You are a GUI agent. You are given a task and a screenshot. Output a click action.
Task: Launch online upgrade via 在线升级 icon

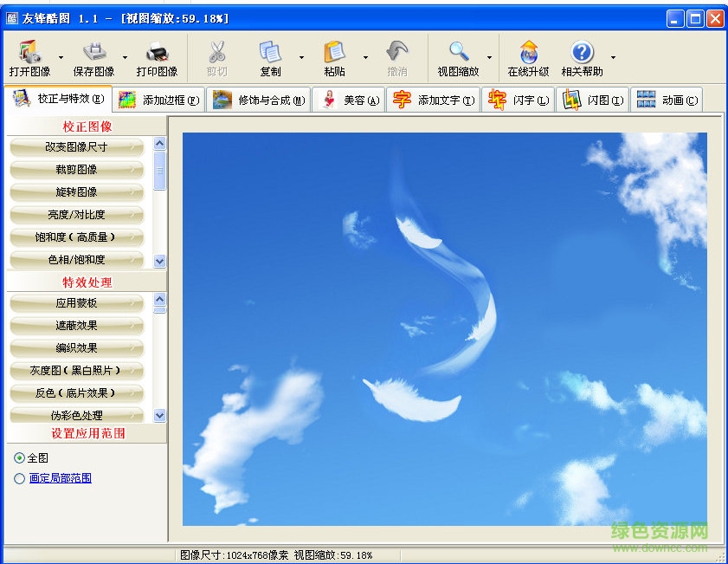click(527, 57)
